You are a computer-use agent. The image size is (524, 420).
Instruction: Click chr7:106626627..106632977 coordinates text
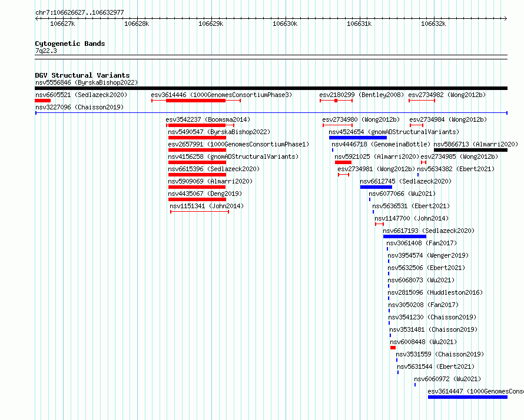(79, 12)
